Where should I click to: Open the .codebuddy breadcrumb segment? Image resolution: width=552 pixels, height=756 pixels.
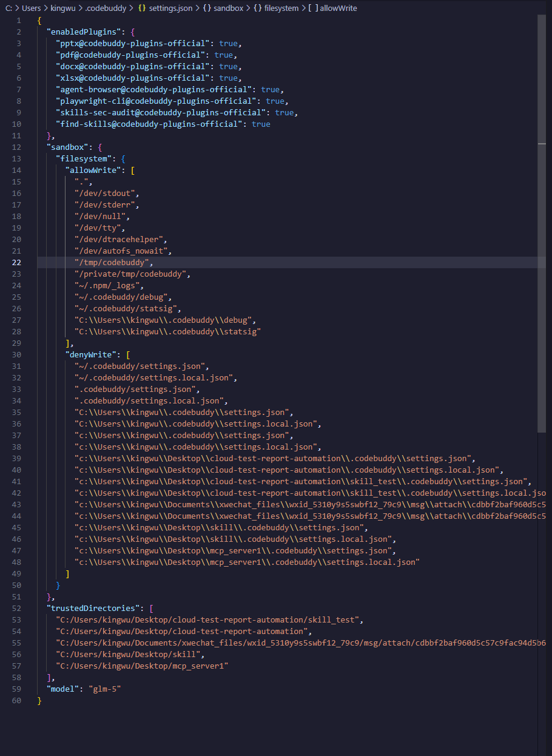(x=106, y=8)
